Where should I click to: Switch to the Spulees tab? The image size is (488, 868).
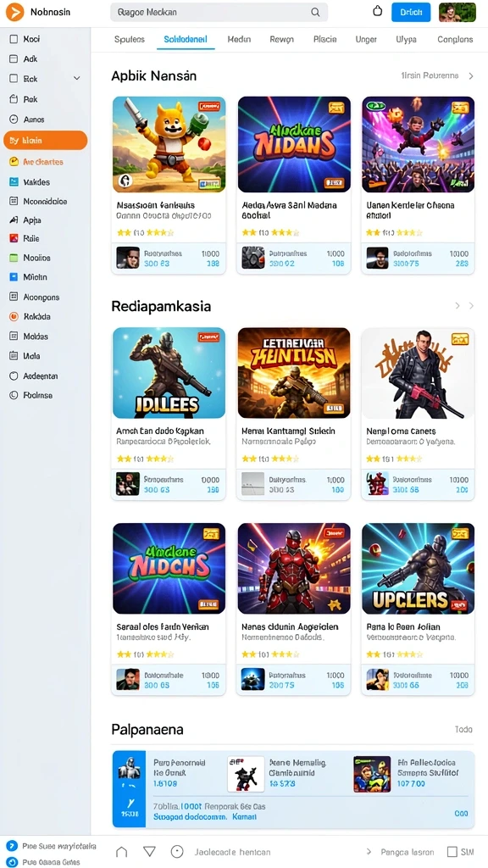130,39
